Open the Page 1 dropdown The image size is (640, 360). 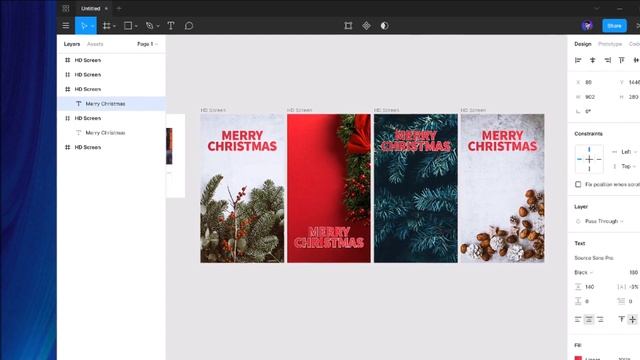(147, 44)
